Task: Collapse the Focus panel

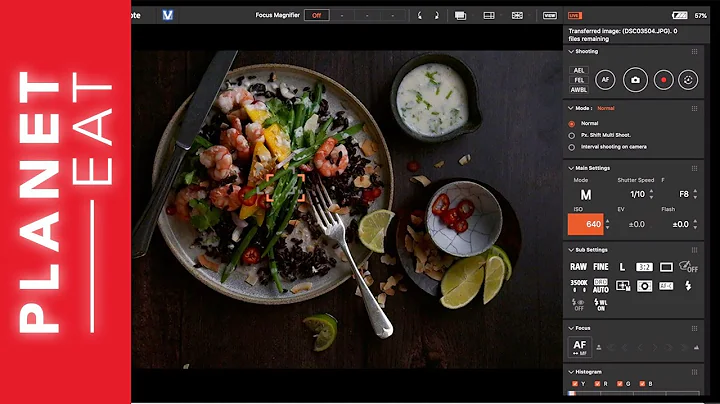Action: click(x=571, y=328)
